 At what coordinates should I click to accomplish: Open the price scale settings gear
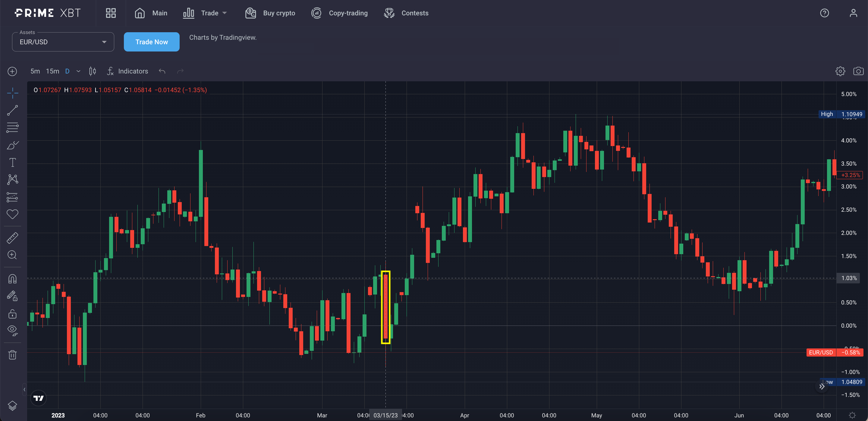pyautogui.click(x=852, y=415)
